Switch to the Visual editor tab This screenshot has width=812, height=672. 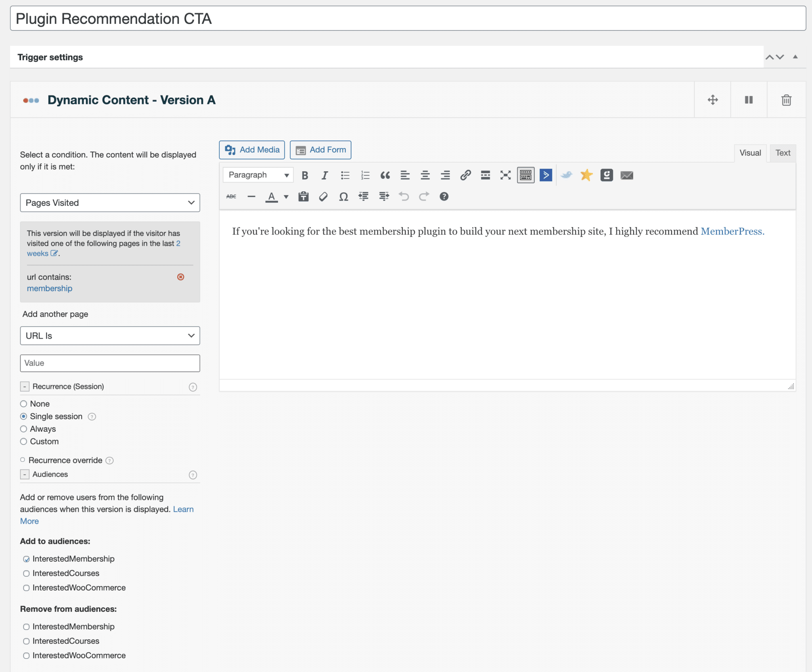(750, 153)
